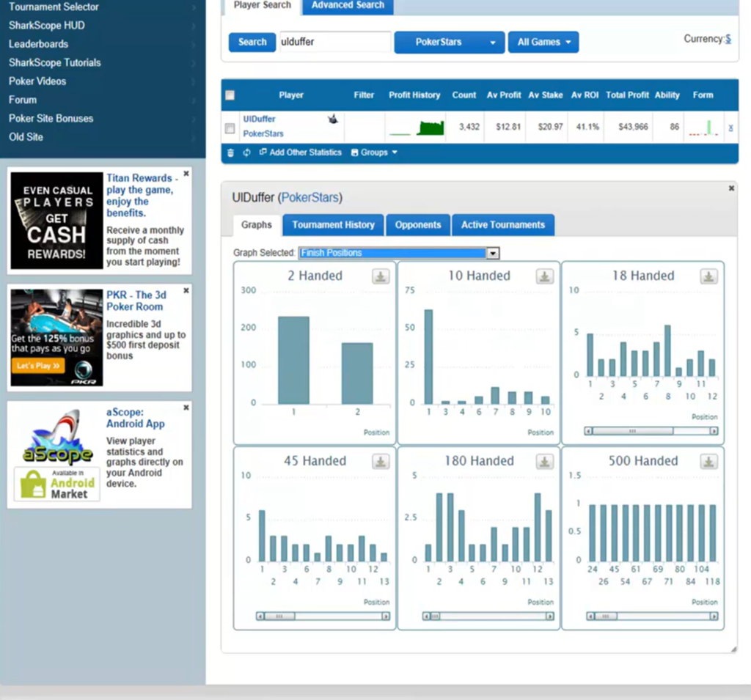Viewport: 751px width, 700px height.
Task: Download the 45 Handed graph
Action: (381, 462)
